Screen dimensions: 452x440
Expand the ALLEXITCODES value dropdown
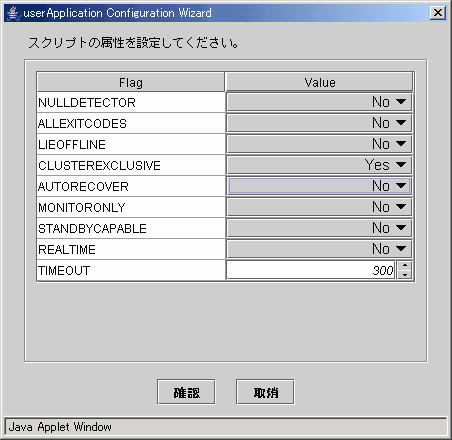[319, 123]
